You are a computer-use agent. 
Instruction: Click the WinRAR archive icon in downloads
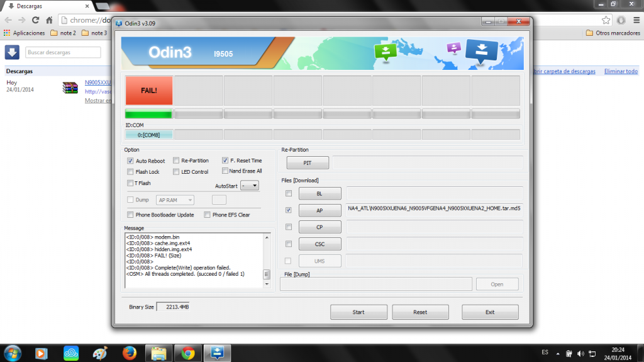click(x=70, y=88)
